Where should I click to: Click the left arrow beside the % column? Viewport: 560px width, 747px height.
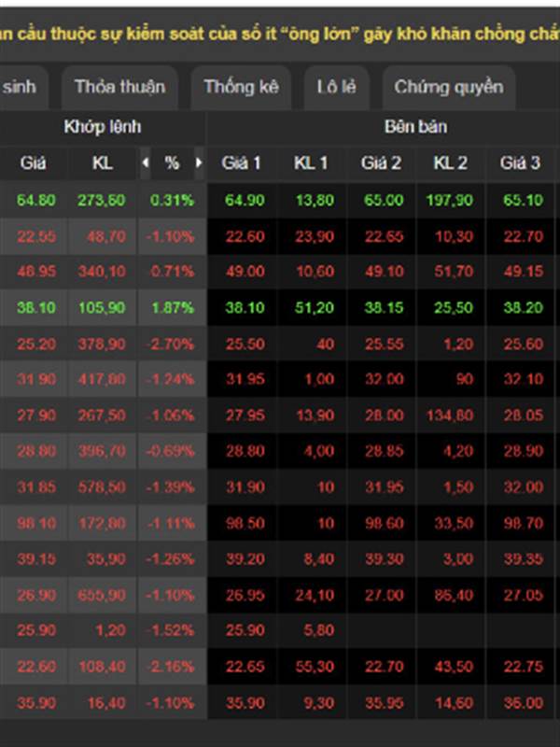tap(146, 162)
